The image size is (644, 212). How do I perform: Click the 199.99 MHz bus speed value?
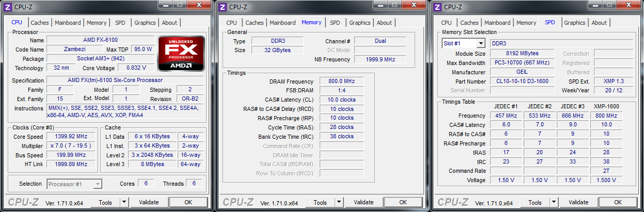(70, 155)
